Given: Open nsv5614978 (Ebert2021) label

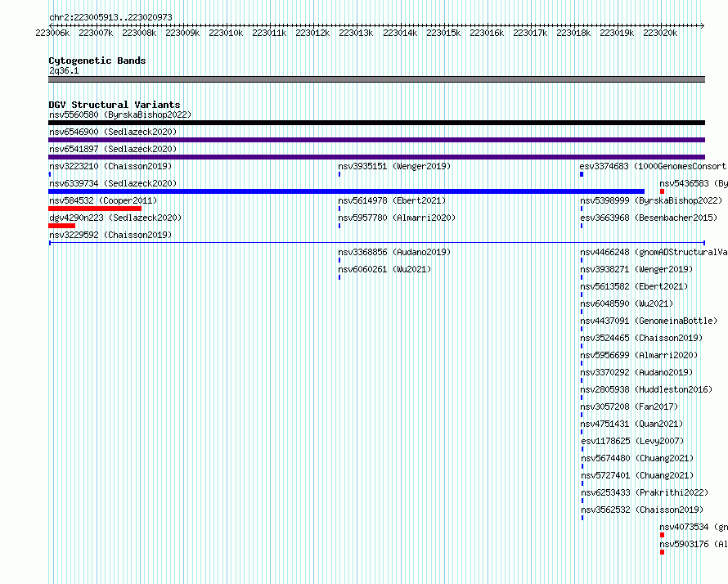Looking at the screenshot, I should click(x=392, y=200).
